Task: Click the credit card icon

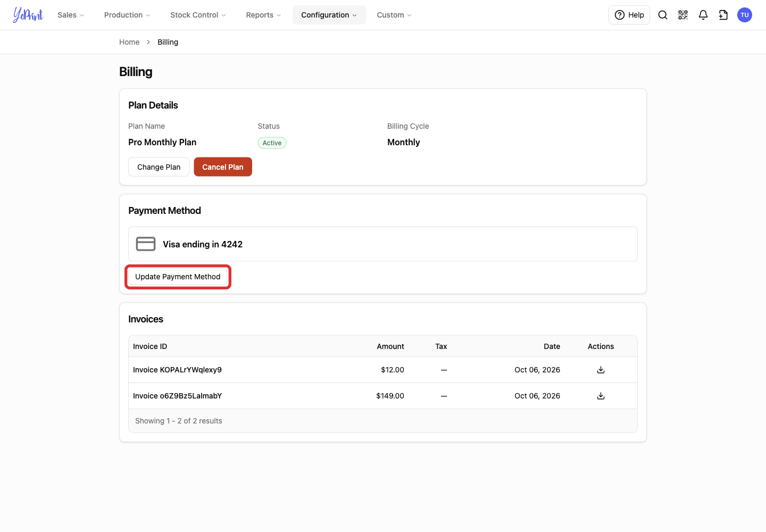Action: [146, 244]
